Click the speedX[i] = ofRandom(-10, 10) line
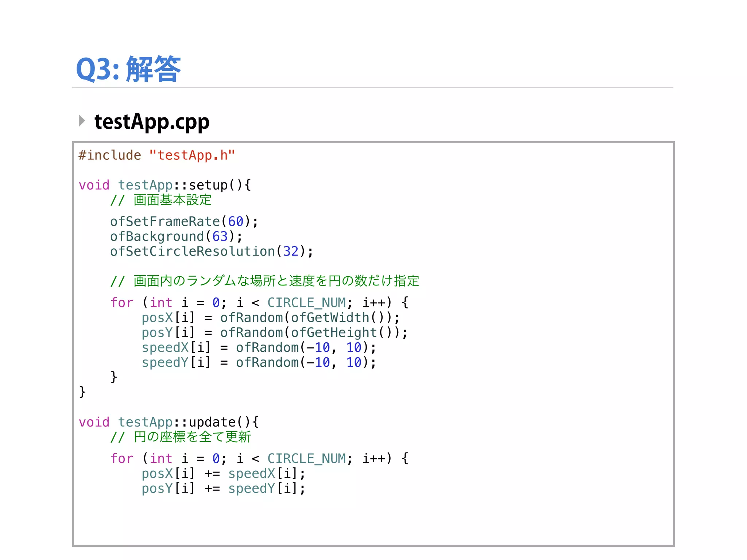Screen dimensions: 747x560 [259, 348]
